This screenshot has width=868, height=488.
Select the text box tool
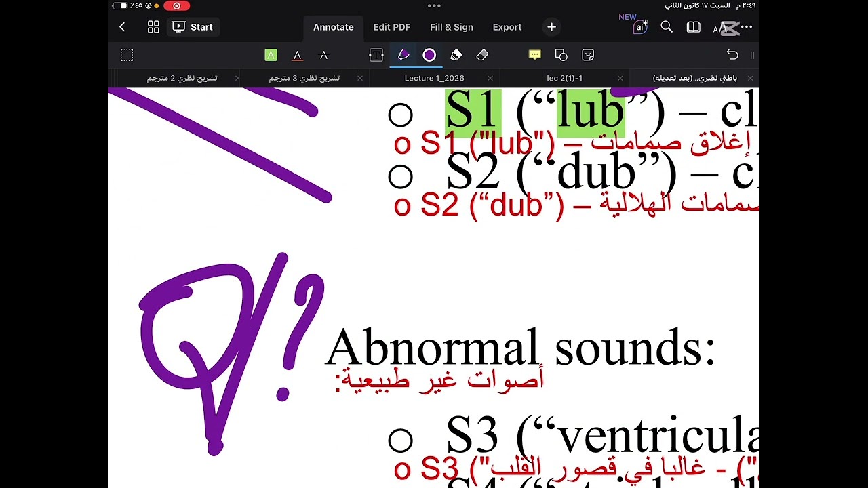point(376,55)
